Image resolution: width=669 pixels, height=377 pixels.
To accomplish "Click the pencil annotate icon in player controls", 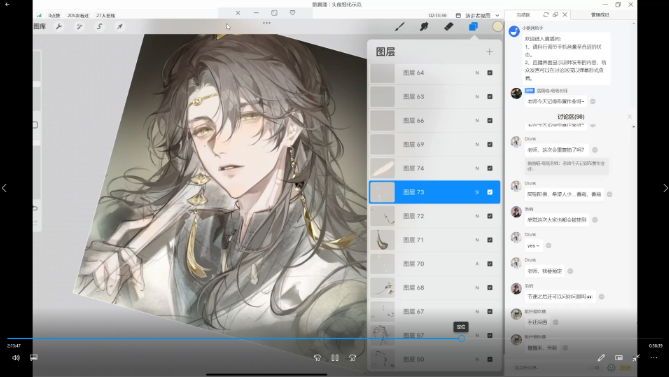I will pos(601,358).
